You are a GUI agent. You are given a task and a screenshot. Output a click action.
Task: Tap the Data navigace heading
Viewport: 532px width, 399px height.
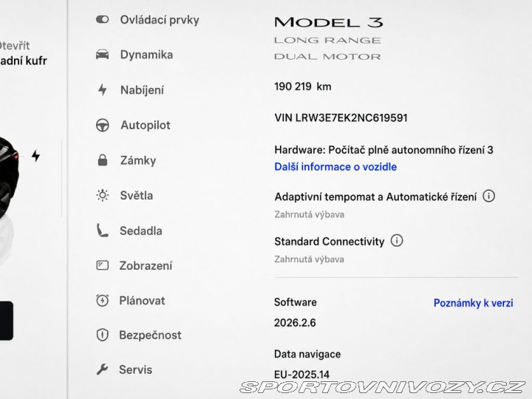tap(307, 354)
